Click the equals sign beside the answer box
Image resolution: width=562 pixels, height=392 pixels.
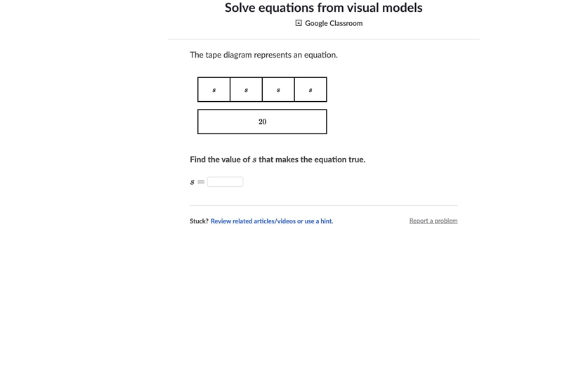[x=201, y=182]
